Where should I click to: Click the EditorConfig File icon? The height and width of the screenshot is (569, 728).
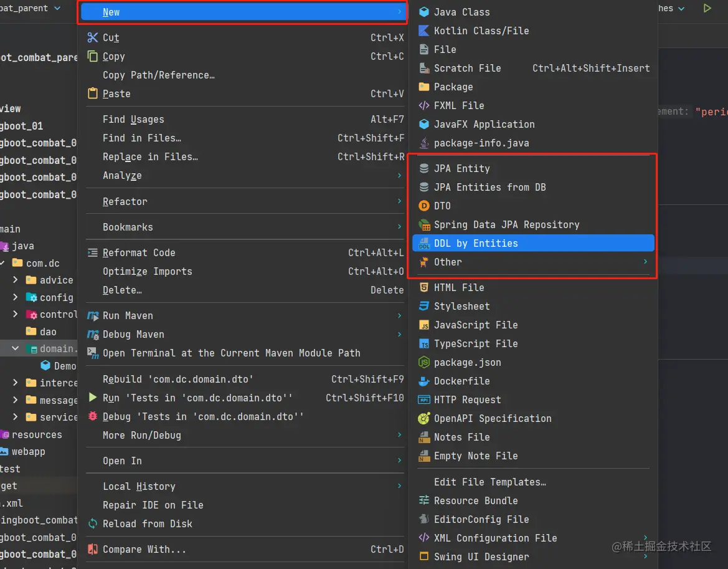(424, 519)
